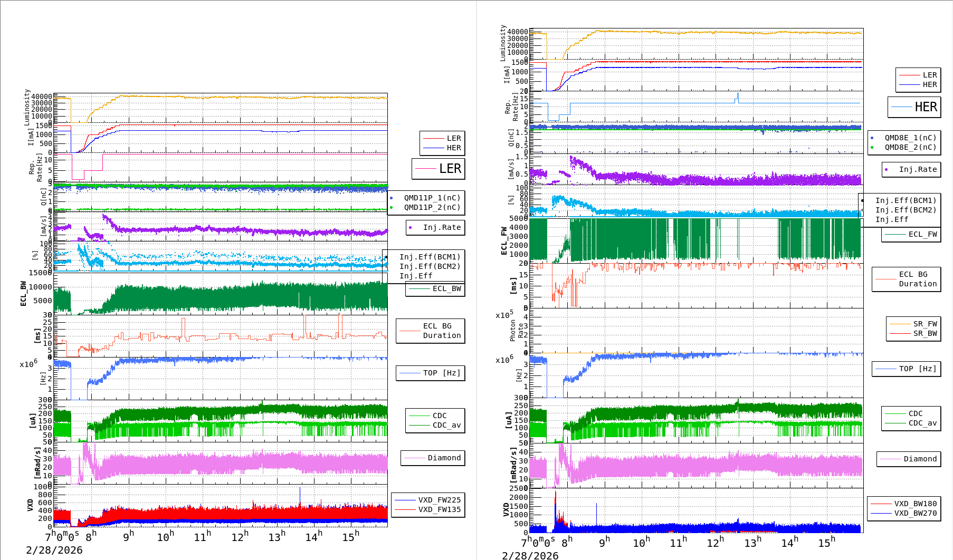
Task: Click the red LER line swatch in right legend
Action: pos(909,75)
